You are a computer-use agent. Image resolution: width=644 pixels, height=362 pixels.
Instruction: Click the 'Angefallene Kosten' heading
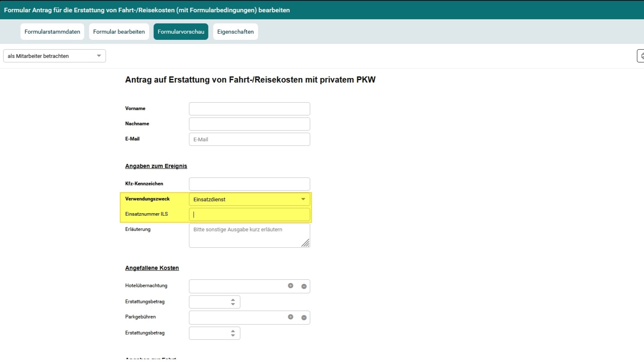pos(152,268)
